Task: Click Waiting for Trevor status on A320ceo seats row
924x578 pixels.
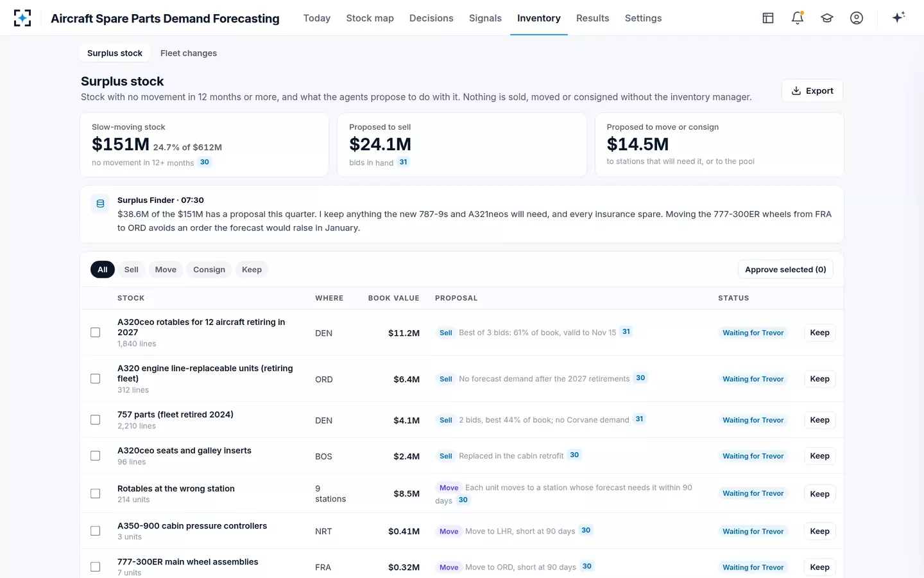Action: coord(753,456)
